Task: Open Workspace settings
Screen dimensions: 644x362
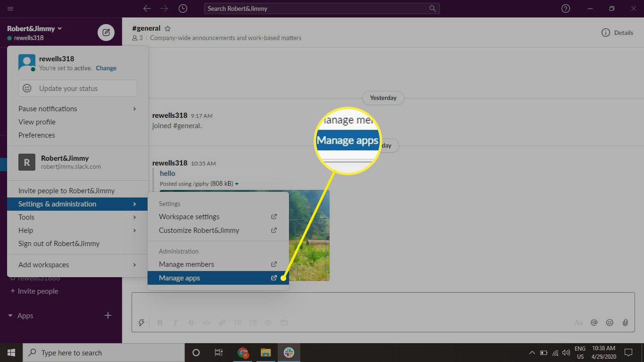Action: click(x=218, y=217)
